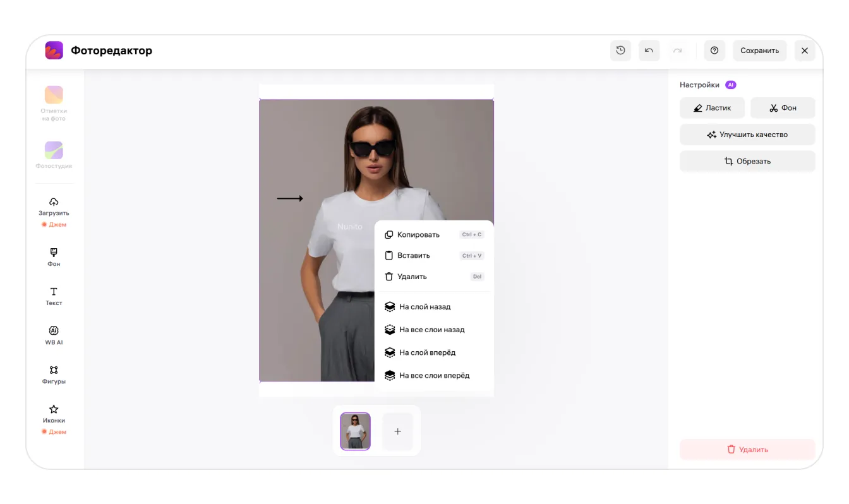Add a new page with plus button

click(397, 431)
